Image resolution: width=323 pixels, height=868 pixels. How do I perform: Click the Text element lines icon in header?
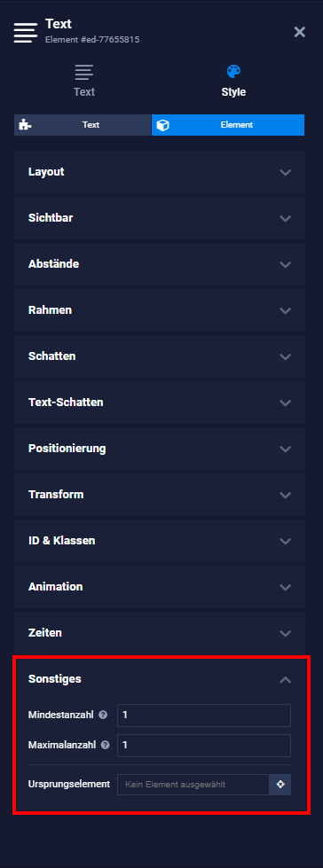(x=26, y=33)
